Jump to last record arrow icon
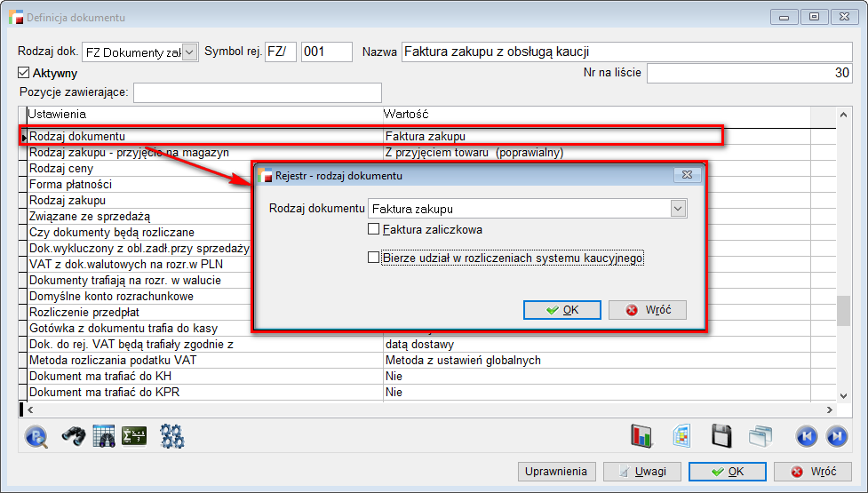This screenshot has height=493, width=868. click(835, 435)
